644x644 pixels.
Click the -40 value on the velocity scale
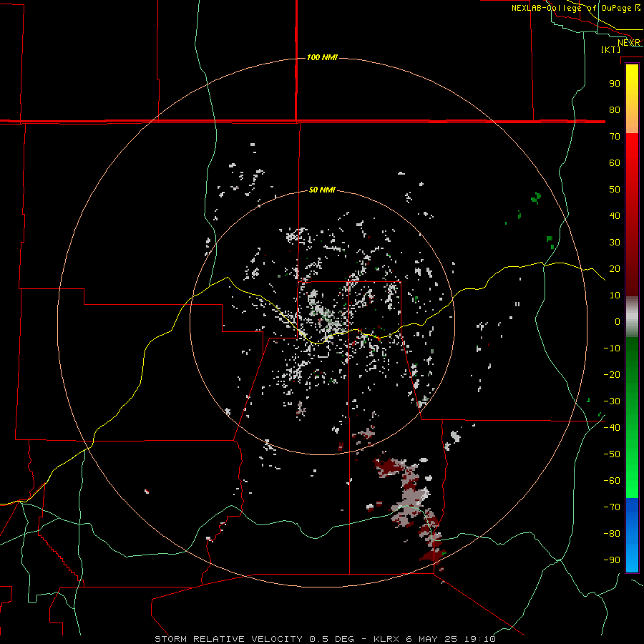click(612, 428)
